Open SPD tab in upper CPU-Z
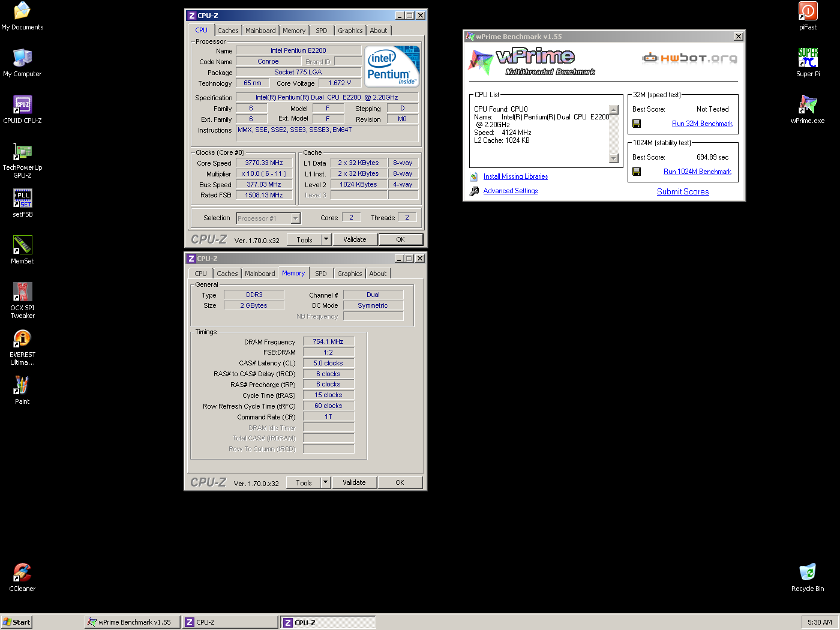The width and height of the screenshot is (840, 630). pos(322,31)
